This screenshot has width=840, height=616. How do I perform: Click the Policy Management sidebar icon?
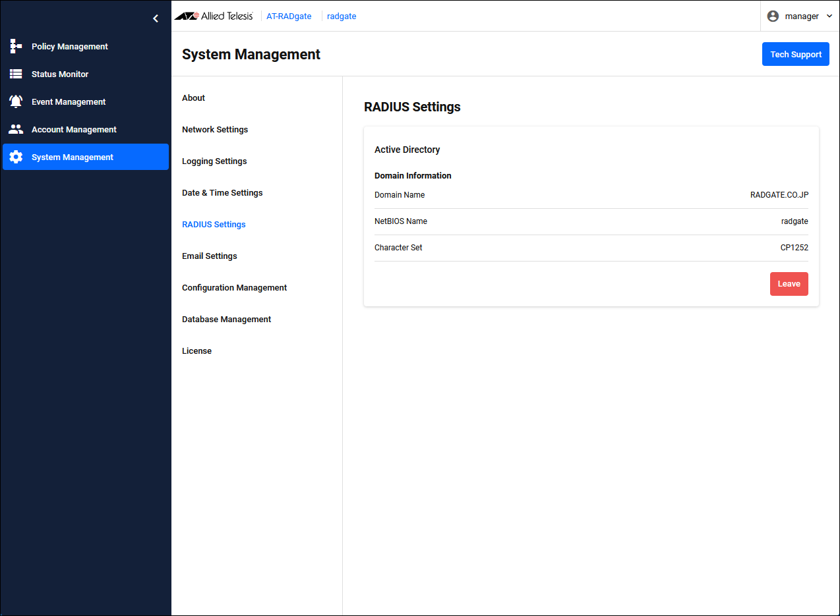point(16,47)
